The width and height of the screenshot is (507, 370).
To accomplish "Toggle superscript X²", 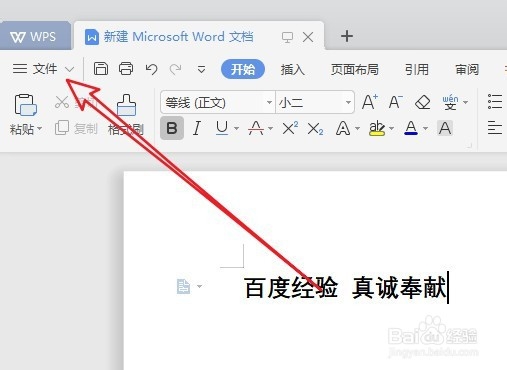I will pyautogui.click(x=290, y=128).
